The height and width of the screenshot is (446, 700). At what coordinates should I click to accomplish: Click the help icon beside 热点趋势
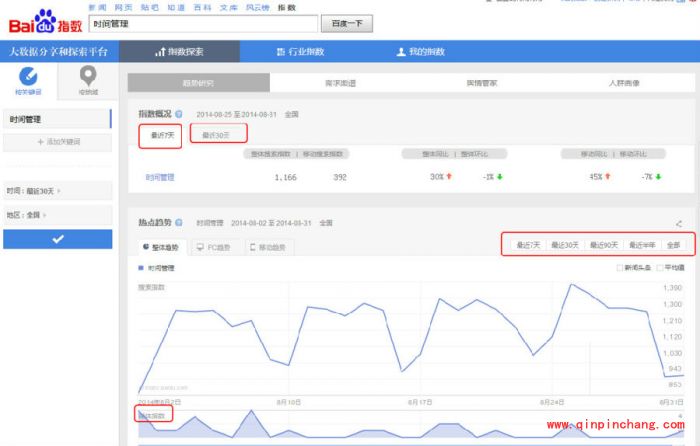click(x=179, y=222)
